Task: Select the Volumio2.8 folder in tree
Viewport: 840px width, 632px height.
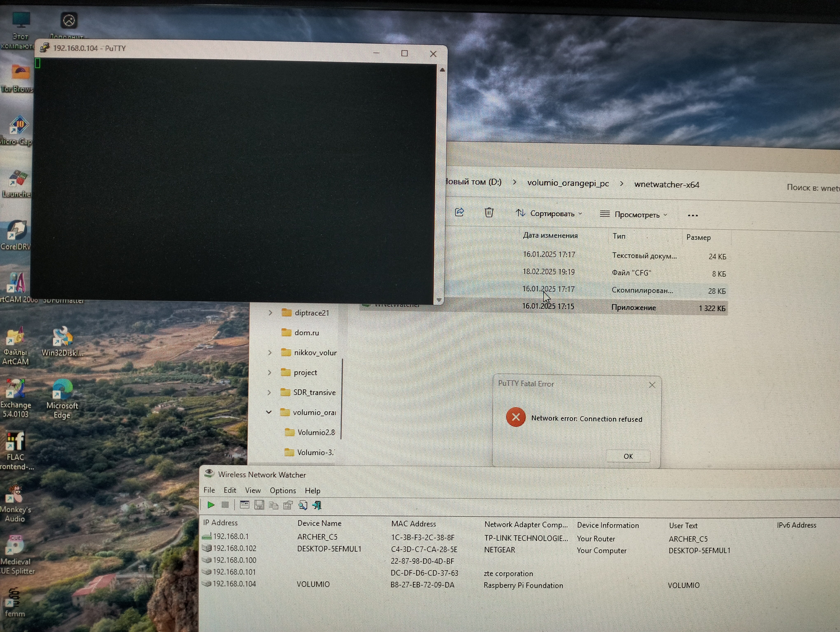Action: (x=310, y=432)
